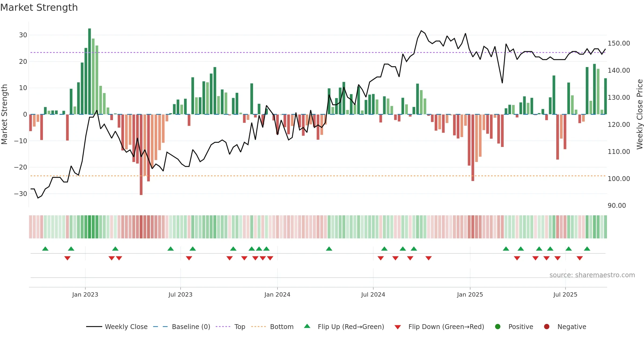Click the 140.00 price axis label
This screenshot has height=362, width=644.
(619, 71)
